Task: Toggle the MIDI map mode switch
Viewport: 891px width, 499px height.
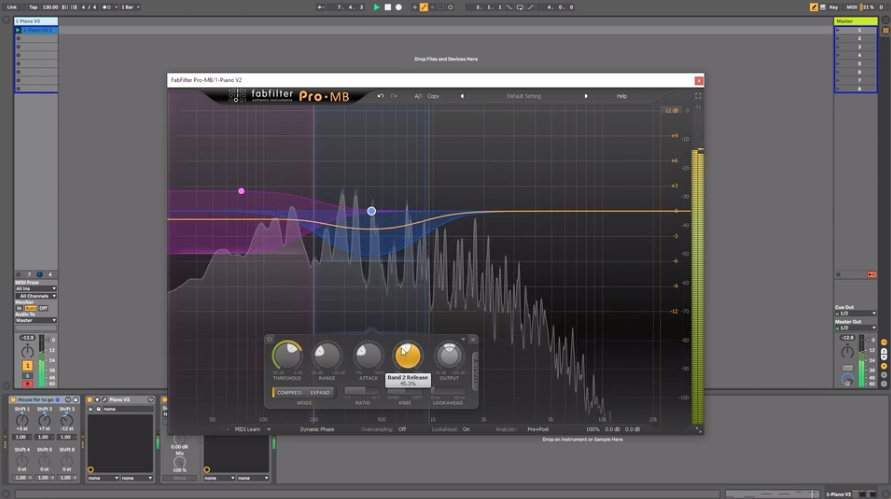Action: click(x=851, y=7)
